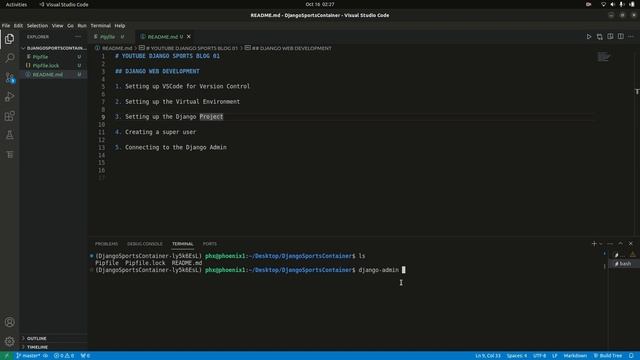
Task: Open Activities overview in top bar
Action: pyautogui.click(x=16, y=4)
